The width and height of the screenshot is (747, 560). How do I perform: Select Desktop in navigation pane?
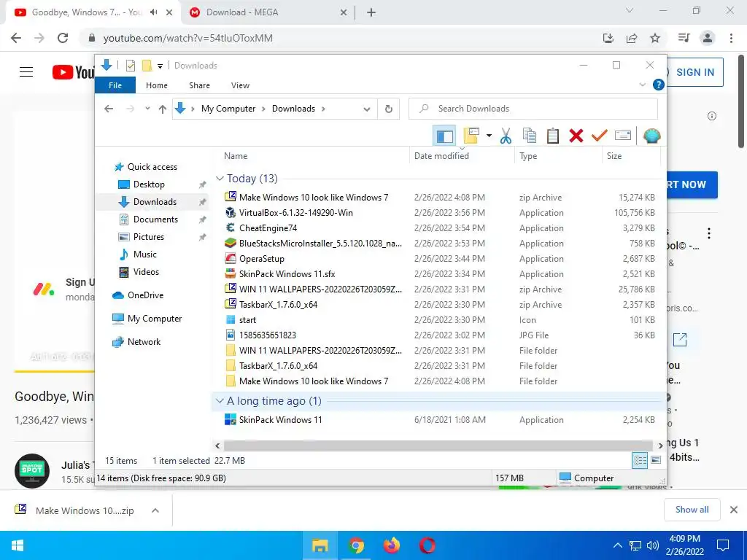click(149, 184)
